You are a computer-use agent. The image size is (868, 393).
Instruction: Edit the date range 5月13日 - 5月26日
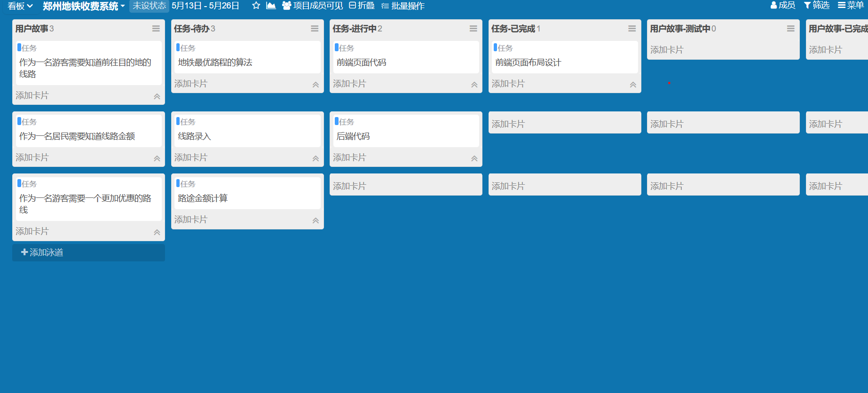[x=205, y=6]
